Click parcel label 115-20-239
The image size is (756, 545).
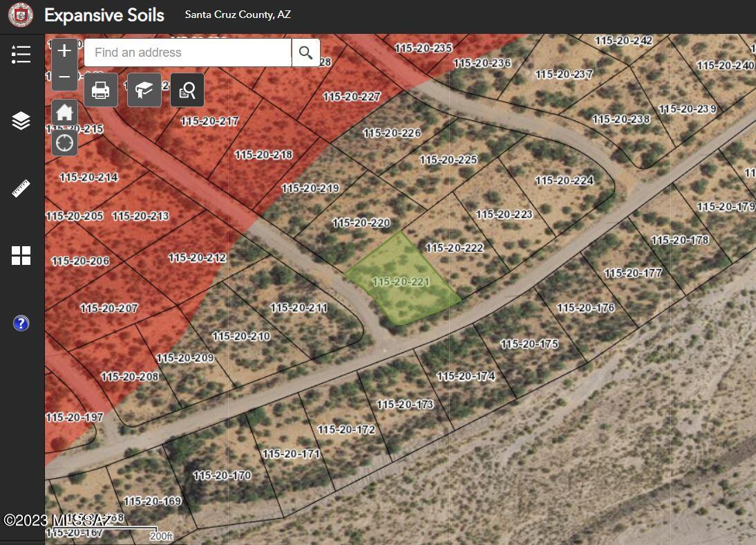pyautogui.click(x=688, y=109)
